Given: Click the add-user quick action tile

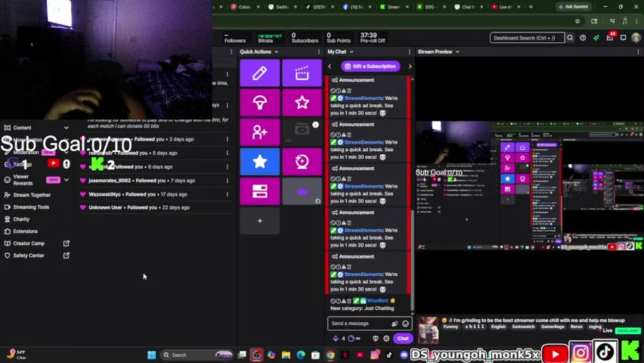Looking at the screenshot, I should click(x=260, y=132).
